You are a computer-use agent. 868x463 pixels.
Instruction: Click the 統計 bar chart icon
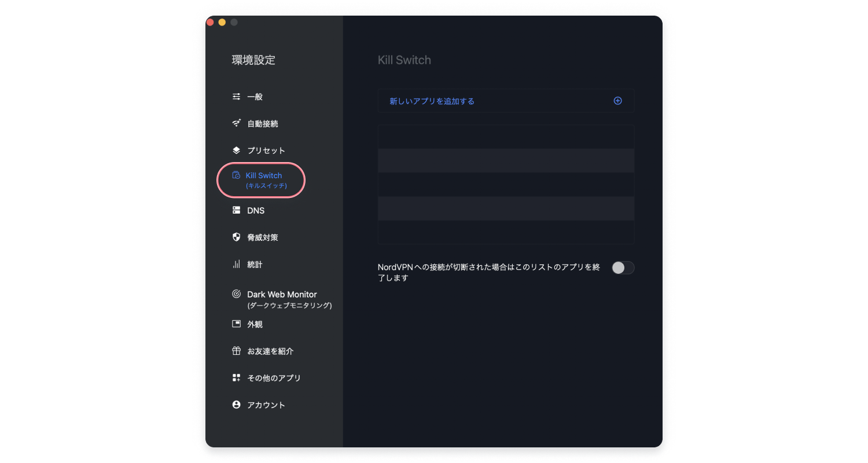pyautogui.click(x=236, y=264)
